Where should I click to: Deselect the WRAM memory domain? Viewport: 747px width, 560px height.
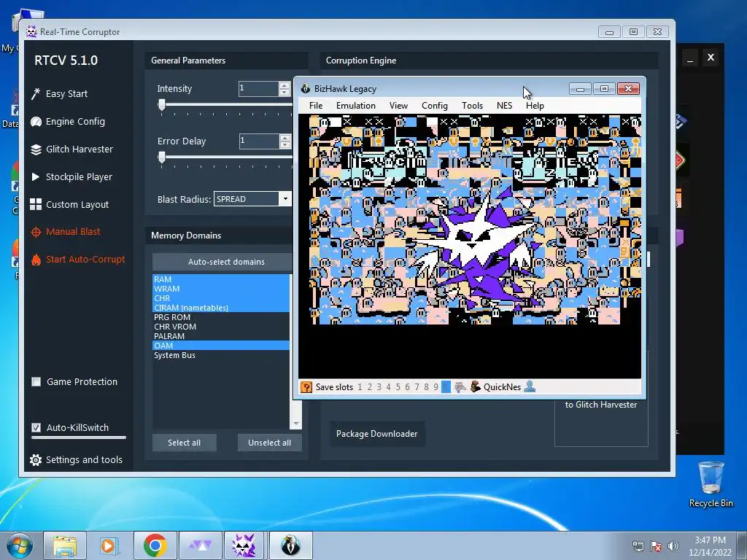[220, 289]
